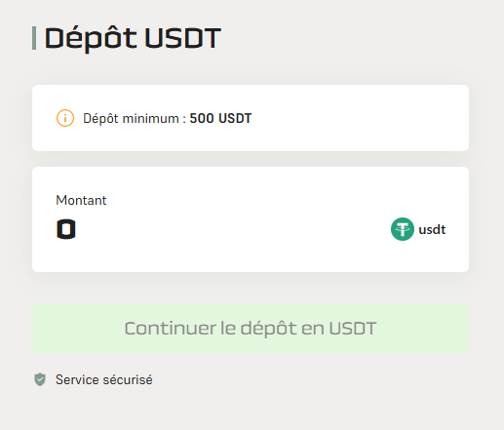Image resolution: width=504 pixels, height=430 pixels.
Task: Click Continuer le dépôt en USDT button
Action: click(x=251, y=329)
